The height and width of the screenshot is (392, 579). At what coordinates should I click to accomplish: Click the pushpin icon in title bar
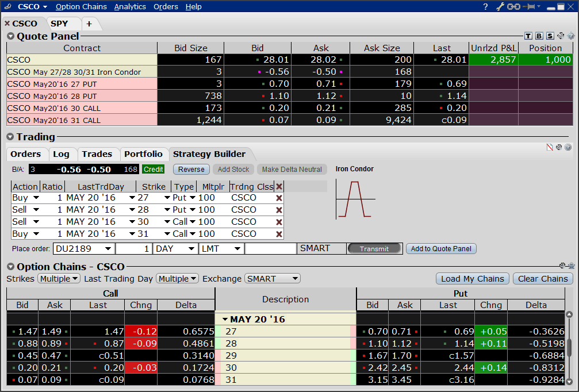pyautogui.click(x=529, y=7)
